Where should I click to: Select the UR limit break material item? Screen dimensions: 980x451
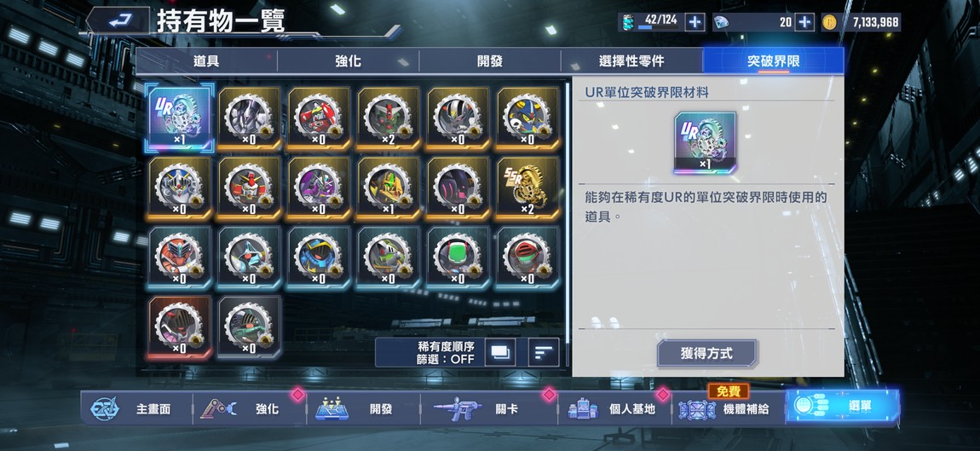pyautogui.click(x=179, y=119)
